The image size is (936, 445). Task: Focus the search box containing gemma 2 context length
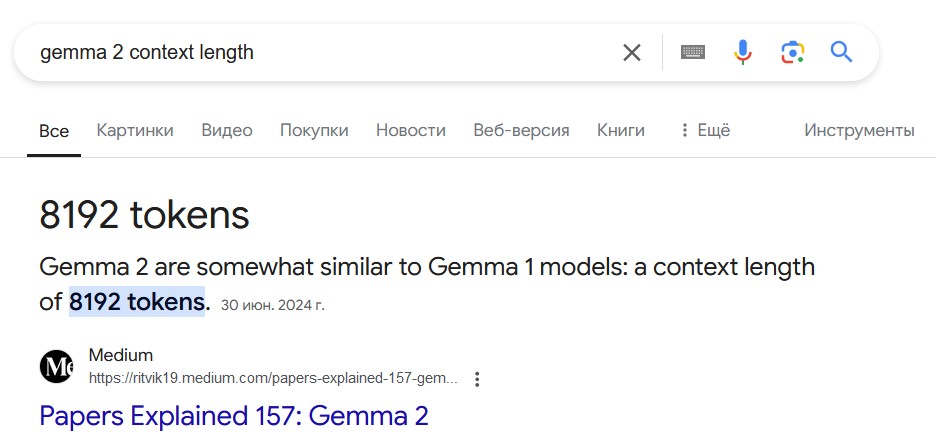pyautogui.click(x=322, y=53)
